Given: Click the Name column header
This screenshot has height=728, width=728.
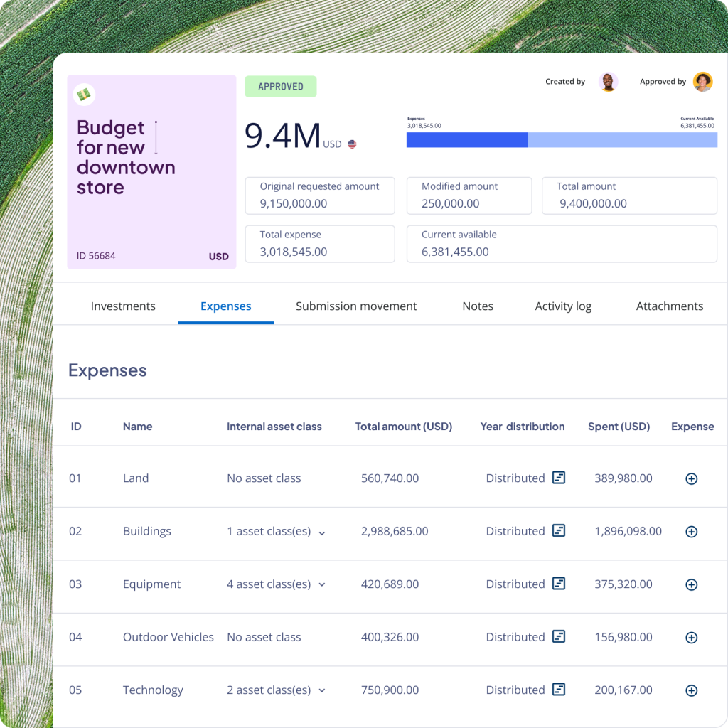Looking at the screenshot, I should (137, 427).
